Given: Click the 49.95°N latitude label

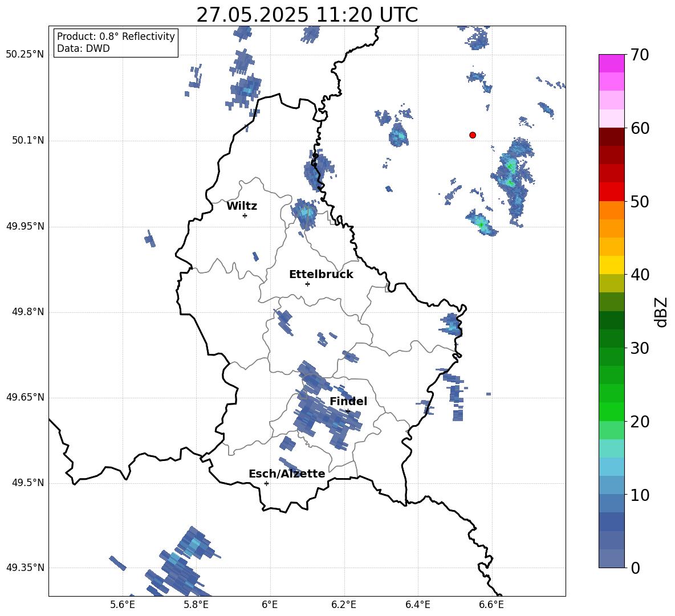Looking at the screenshot, I should (x=25, y=226).
